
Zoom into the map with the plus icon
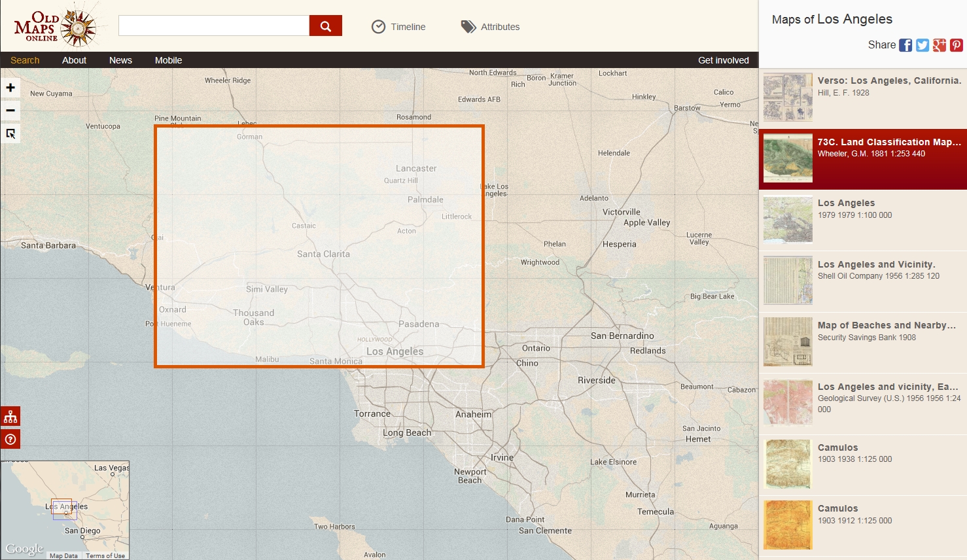(10, 87)
